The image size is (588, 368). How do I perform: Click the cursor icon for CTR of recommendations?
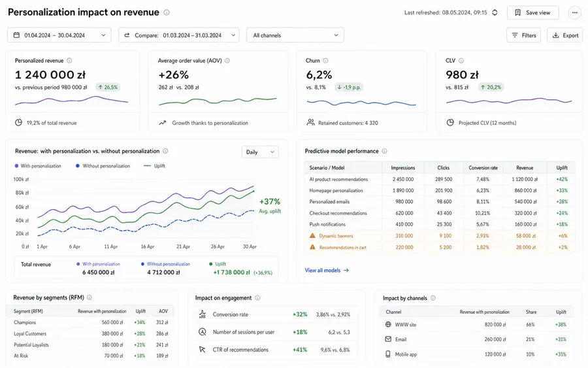[x=202, y=350]
